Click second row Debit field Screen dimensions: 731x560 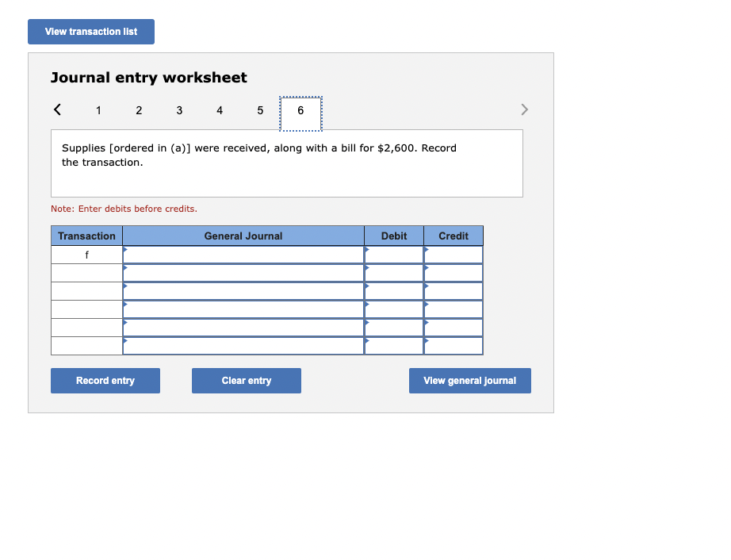(394, 273)
